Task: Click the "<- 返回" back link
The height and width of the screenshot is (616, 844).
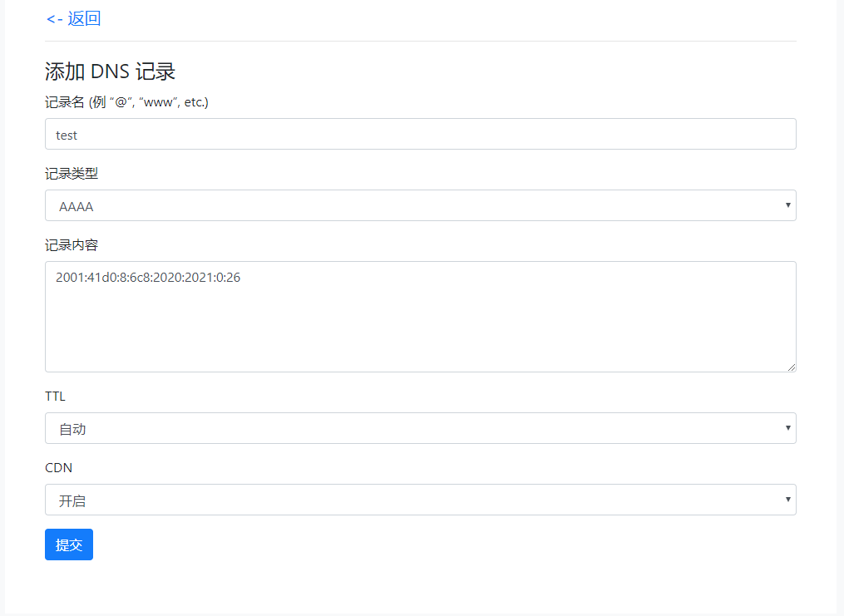Action: click(74, 19)
